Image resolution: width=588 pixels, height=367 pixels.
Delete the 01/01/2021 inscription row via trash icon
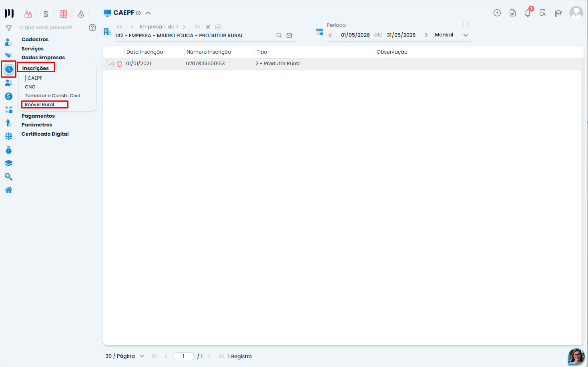pyautogui.click(x=119, y=64)
